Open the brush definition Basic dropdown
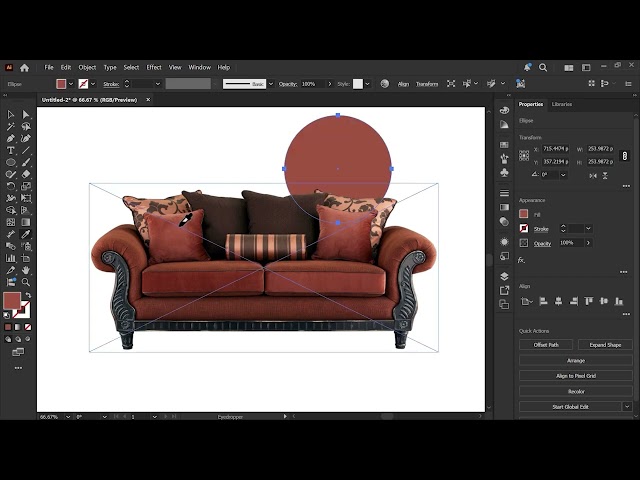 pyautogui.click(x=271, y=84)
